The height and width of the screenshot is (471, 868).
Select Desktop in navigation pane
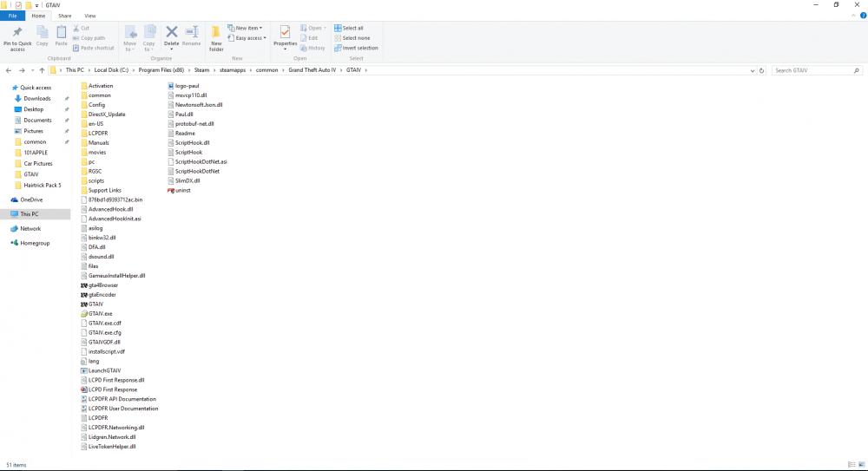pos(33,109)
